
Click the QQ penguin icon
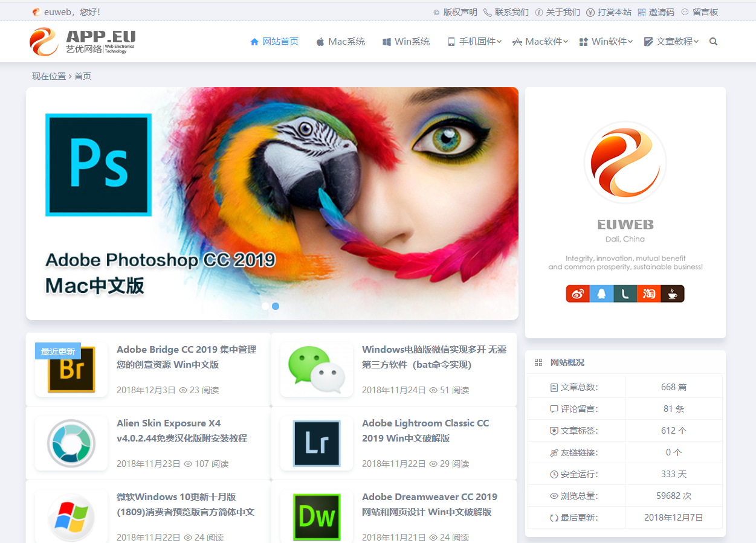(x=601, y=294)
